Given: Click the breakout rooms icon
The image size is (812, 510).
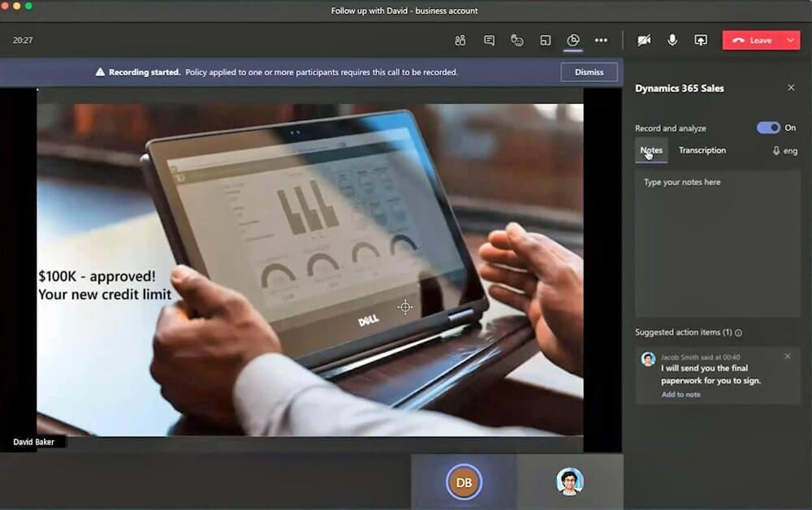Looking at the screenshot, I should [x=546, y=40].
